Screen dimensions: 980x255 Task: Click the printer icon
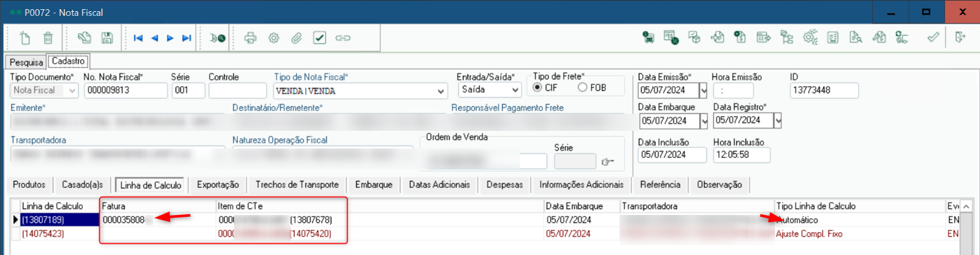pyautogui.click(x=250, y=38)
